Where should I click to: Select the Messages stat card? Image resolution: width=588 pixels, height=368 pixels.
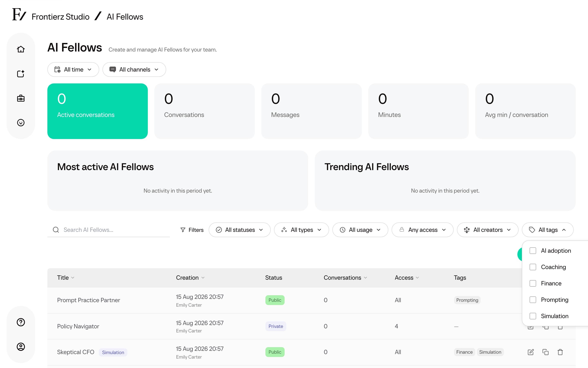pyautogui.click(x=311, y=111)
